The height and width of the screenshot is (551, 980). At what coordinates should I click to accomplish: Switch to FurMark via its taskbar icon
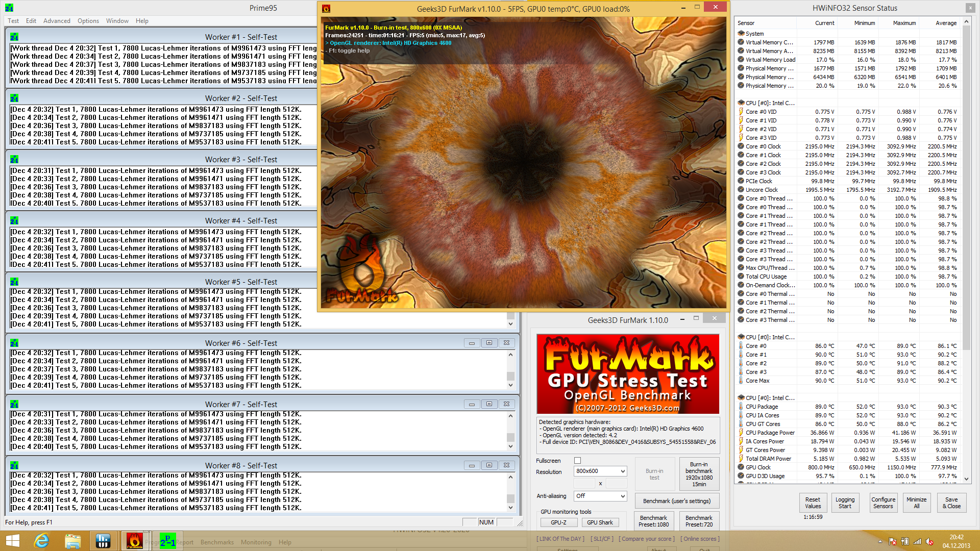pos(135,541)
